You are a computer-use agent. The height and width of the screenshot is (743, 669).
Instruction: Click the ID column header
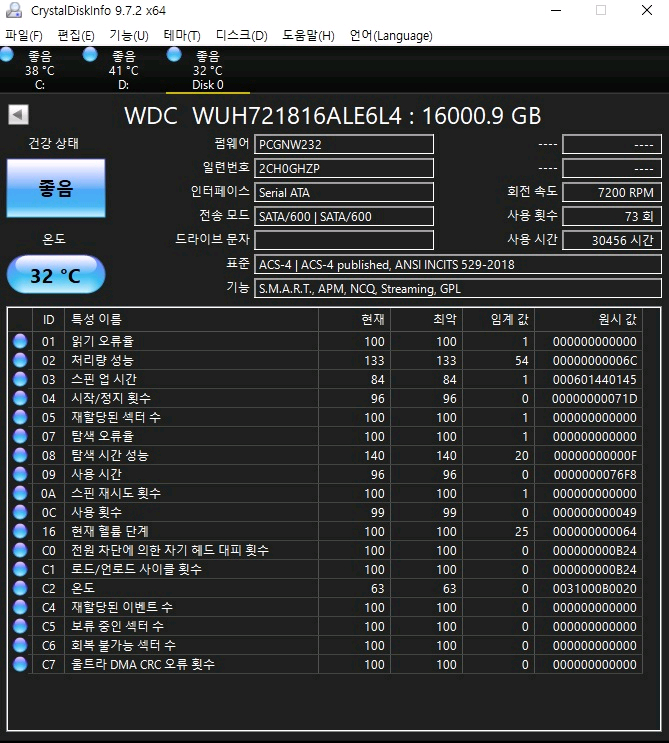point(48,320)
